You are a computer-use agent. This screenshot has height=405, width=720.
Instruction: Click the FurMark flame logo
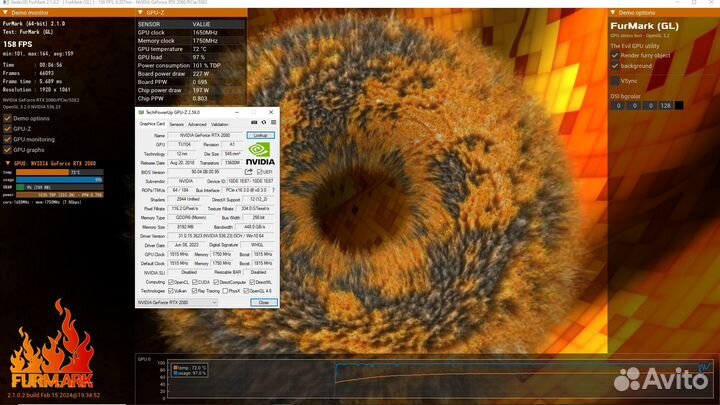click(x=52, y=344)
